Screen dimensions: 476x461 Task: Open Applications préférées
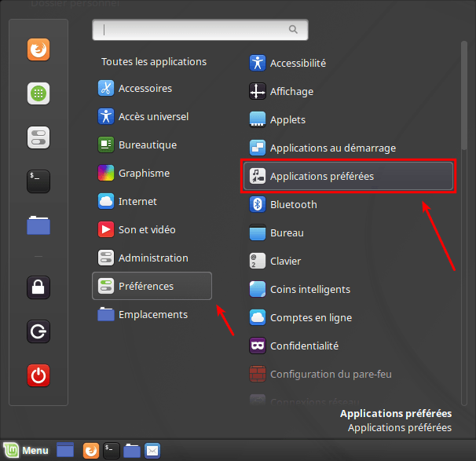[x=348, y=176]
